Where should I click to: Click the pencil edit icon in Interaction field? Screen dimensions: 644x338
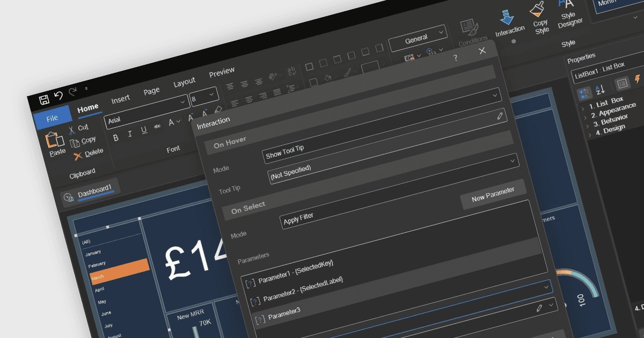coord(500,115)
